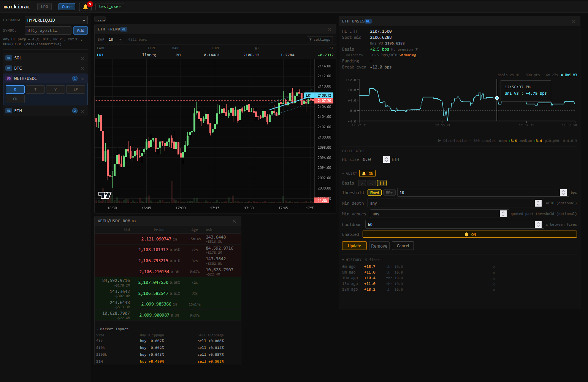The height and width of the screenshot is (382, 588).
Task: Adjust the HL size stepper
Action: pyautogui.click(x=387, y=159)
